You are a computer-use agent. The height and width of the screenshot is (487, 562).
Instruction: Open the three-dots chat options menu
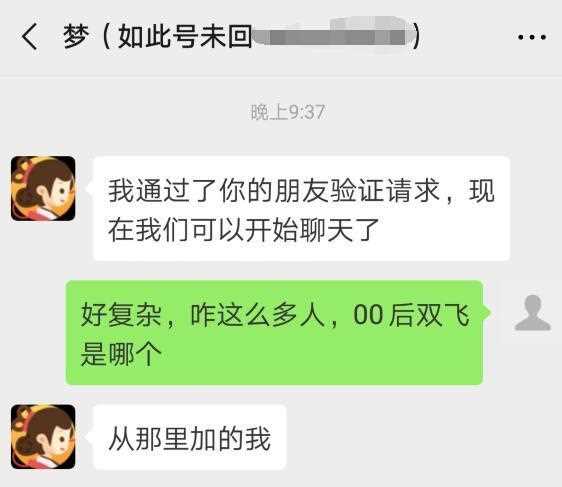[x=532, y=37]
